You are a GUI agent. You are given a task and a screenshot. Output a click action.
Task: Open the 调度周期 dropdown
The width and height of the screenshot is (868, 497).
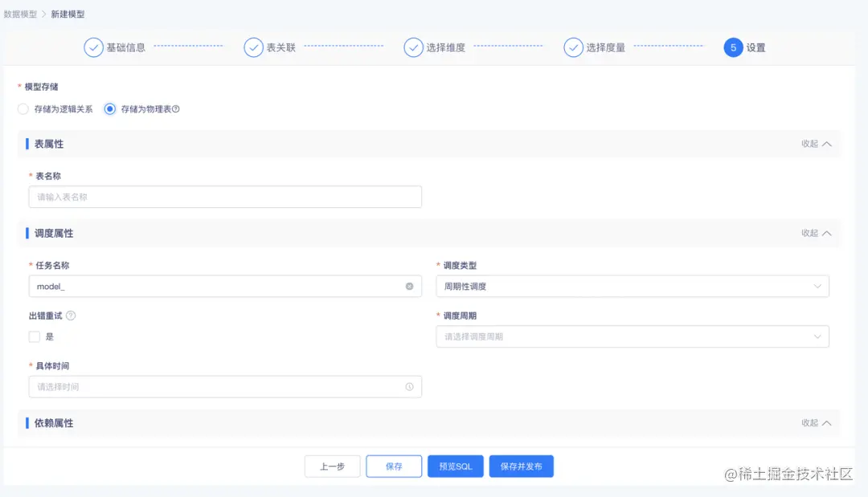point(633,336)
